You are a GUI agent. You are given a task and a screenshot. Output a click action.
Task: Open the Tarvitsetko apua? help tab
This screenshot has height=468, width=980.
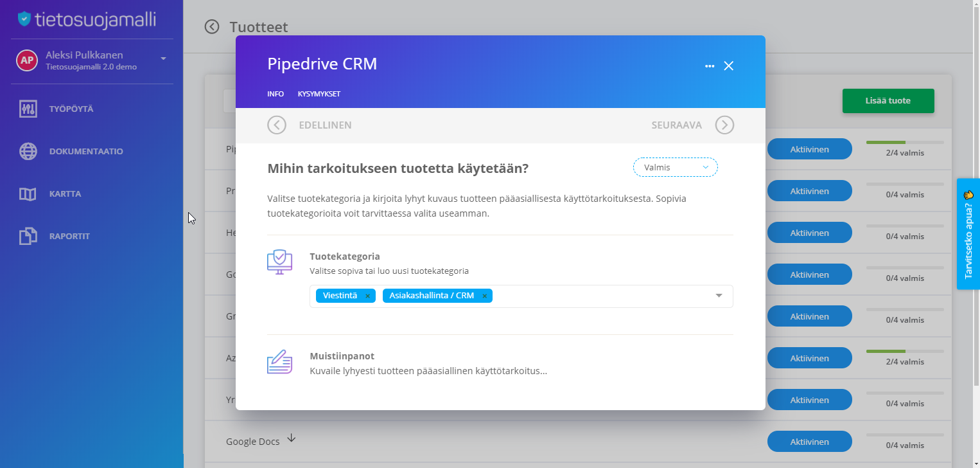(968, 234)
